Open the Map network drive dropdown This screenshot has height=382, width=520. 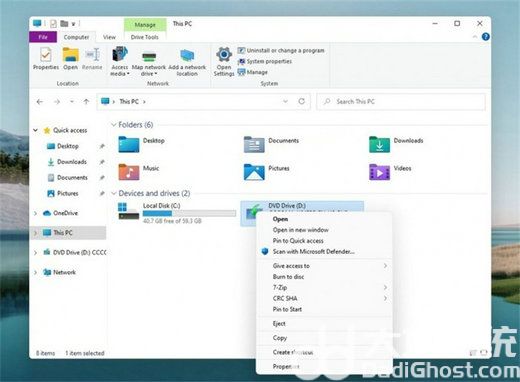pos(149,71)
